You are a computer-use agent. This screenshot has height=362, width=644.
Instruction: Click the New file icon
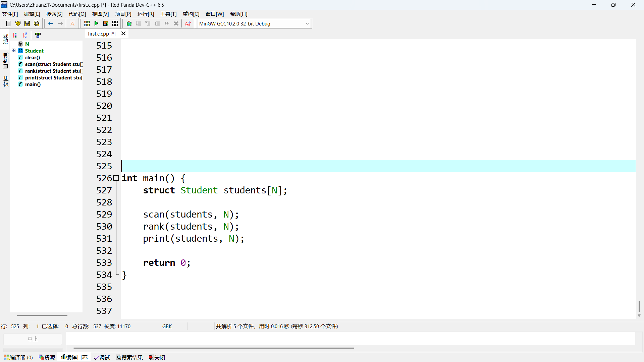point(8,23)
